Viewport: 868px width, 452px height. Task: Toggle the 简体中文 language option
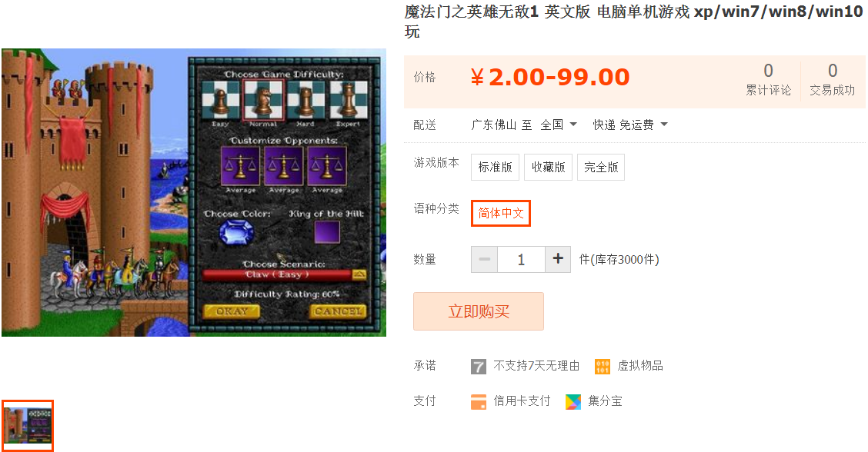click(500, 213)
